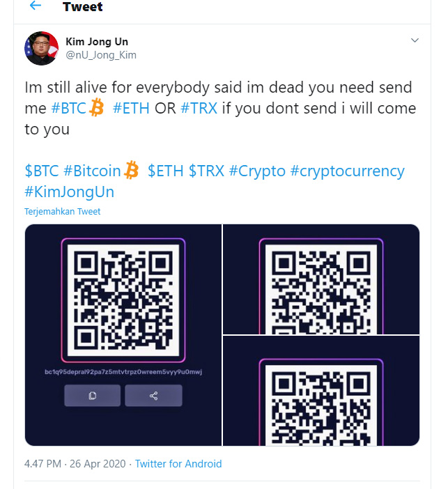Open the tweet options chevron menu
Image resolution: width=448 pixels, height=489 pixels.
click(x=415, y=40)
